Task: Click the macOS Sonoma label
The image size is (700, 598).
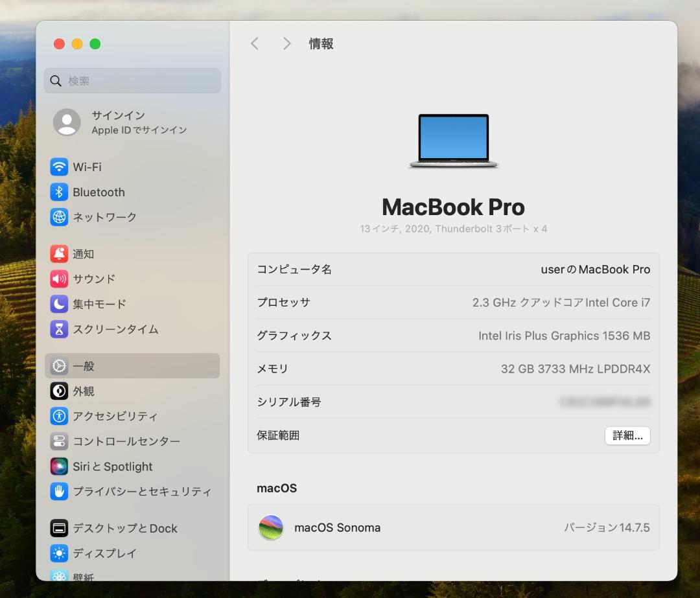Action: click(338, 527)
